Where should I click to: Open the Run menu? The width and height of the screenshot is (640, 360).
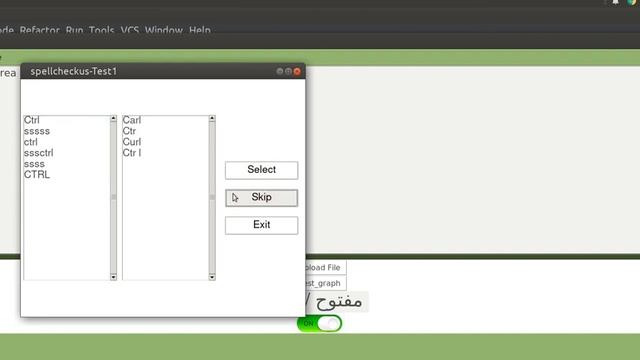point(74,30)
